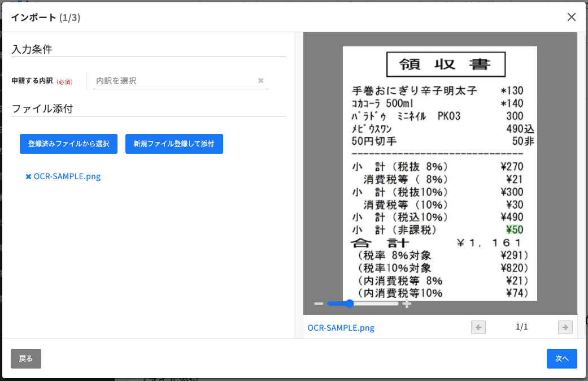Clear the 内訳を選択 field with x icon

click(x=260, y=80)
